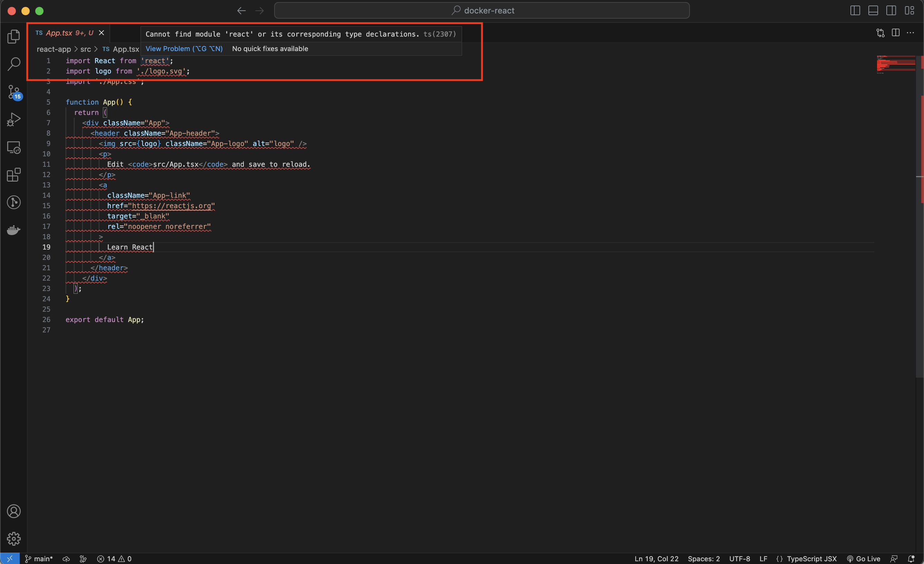Open the Extensions view
924x564 pixels.
click(x=14, y=175)
